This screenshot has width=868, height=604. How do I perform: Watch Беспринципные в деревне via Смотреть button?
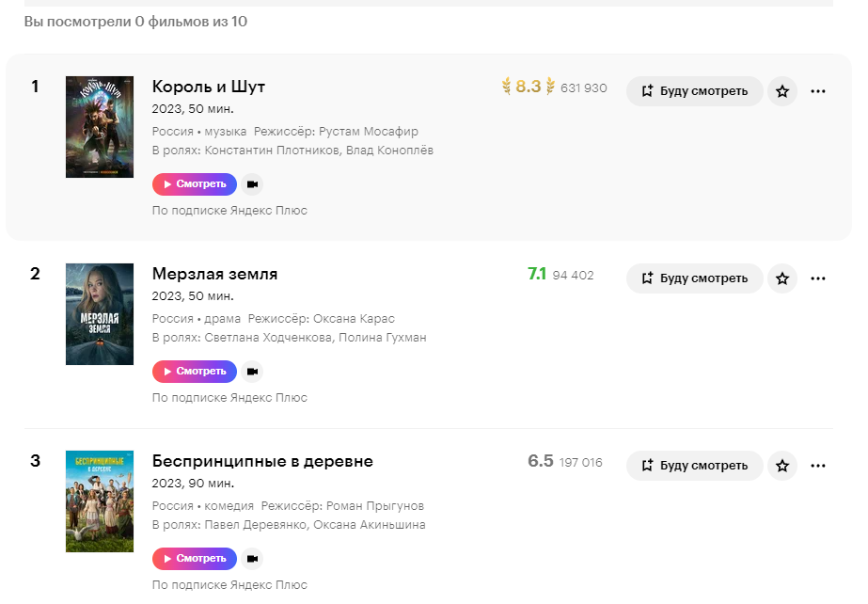(195, 559)
